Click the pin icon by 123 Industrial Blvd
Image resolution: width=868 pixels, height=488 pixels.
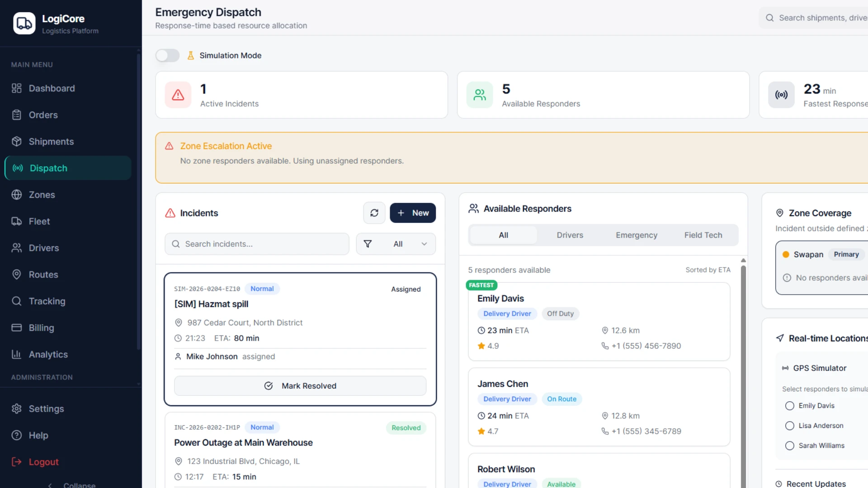point(179,461)
